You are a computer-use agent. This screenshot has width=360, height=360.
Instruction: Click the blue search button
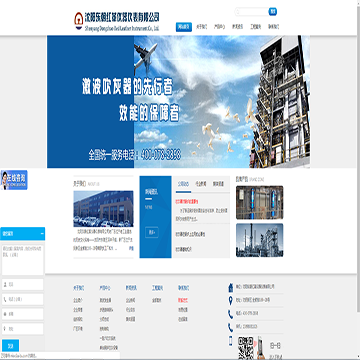pos(273,12)
